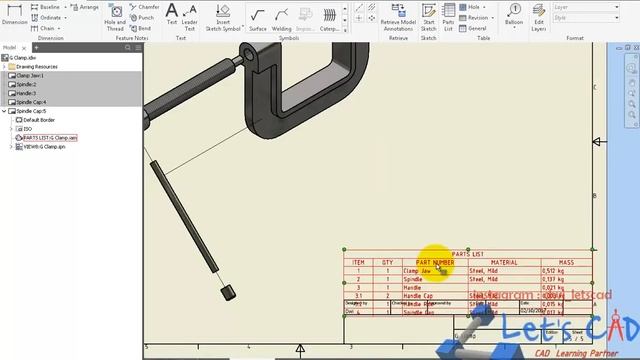Select the Balloon tool
Screen dimensions: 640x360
[x=514, y=14]
